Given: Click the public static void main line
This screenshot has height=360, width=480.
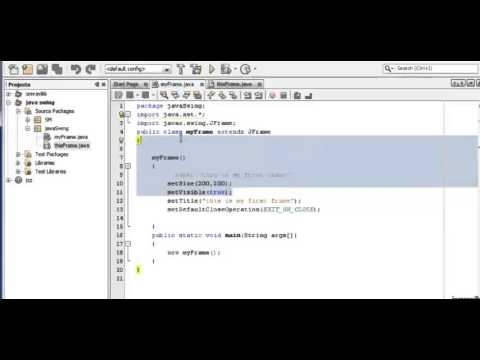Looking at the screenshot, I should point(224,235).
